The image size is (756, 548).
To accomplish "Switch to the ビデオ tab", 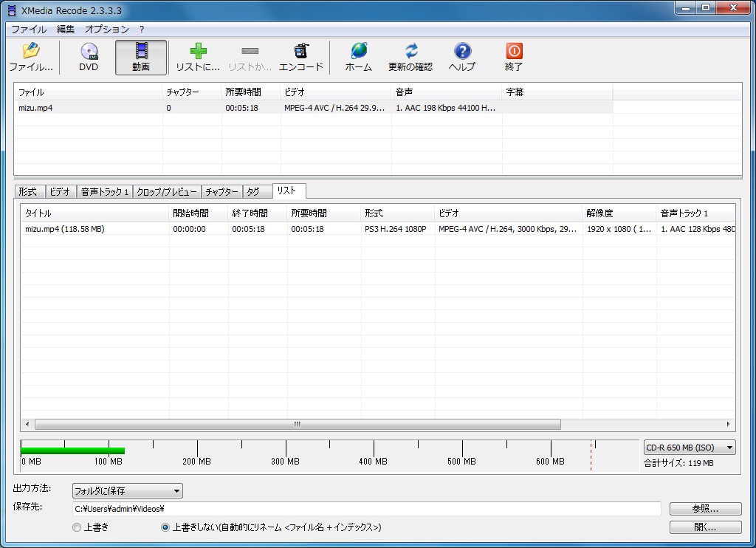I will (61, 192).
